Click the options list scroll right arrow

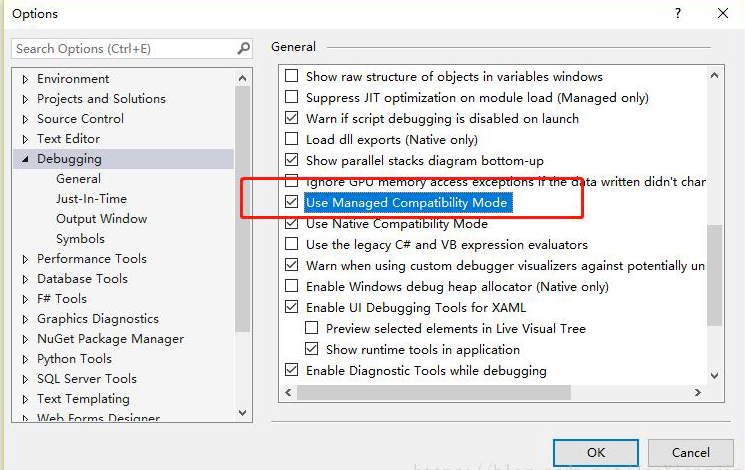(697, 393)
